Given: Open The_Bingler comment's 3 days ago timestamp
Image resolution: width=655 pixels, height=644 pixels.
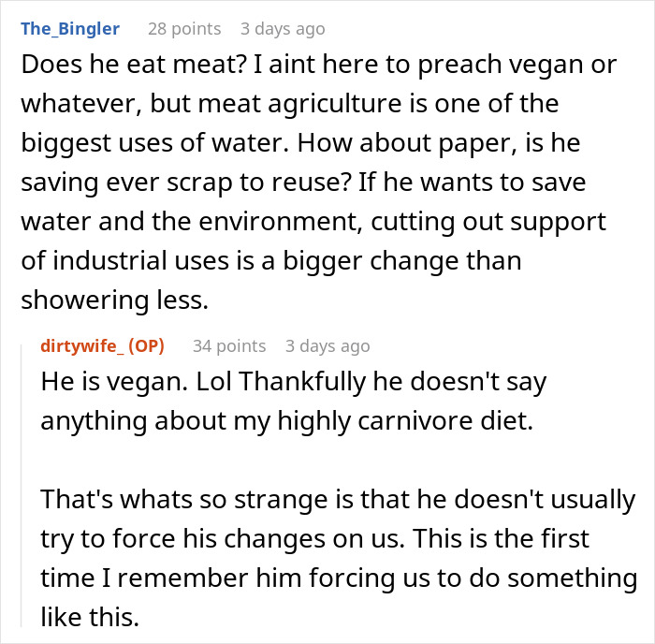Looking at the screenshot, I should pyautogui.click(x=284, y=28).
